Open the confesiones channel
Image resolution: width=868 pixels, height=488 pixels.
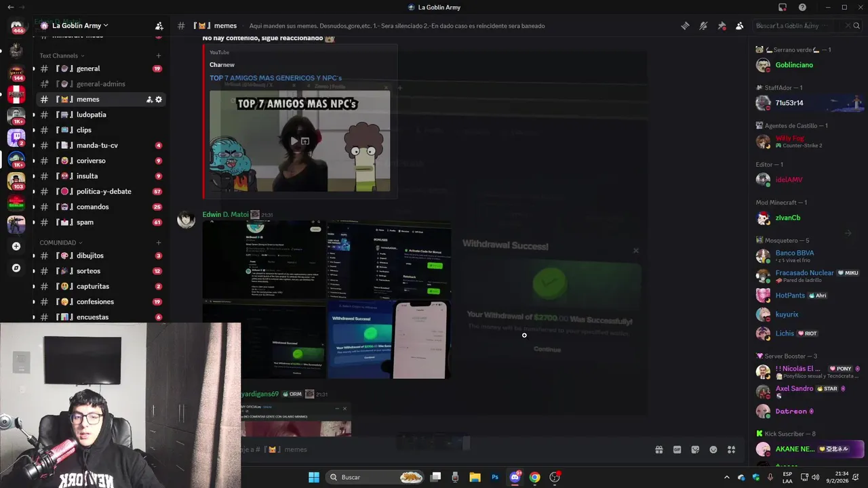[100, 302]
